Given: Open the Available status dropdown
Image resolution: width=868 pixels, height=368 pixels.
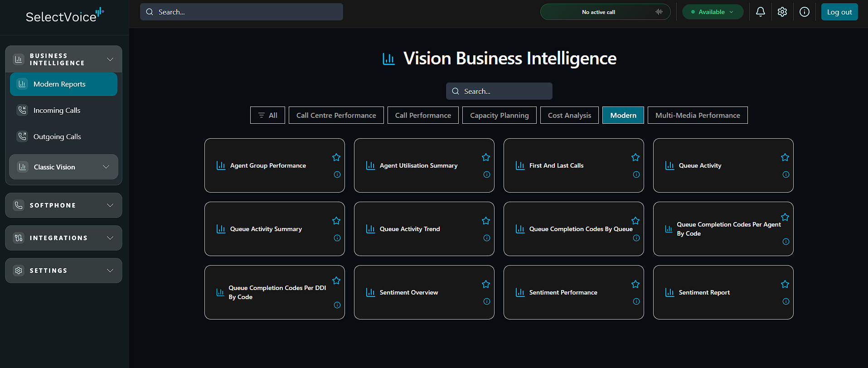Looking at the screenshot, I should [x=713, y=12].
